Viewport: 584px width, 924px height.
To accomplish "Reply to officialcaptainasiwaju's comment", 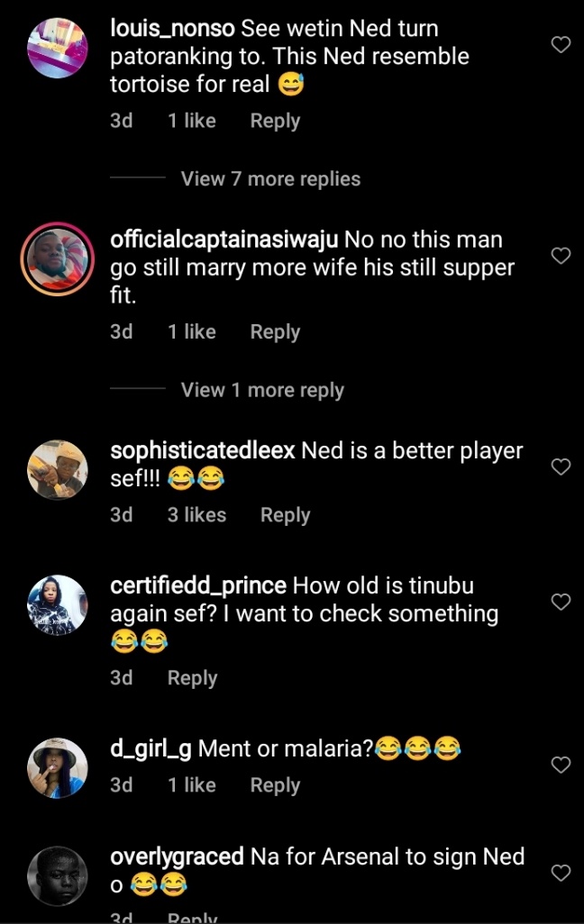I will pos(275,331).
